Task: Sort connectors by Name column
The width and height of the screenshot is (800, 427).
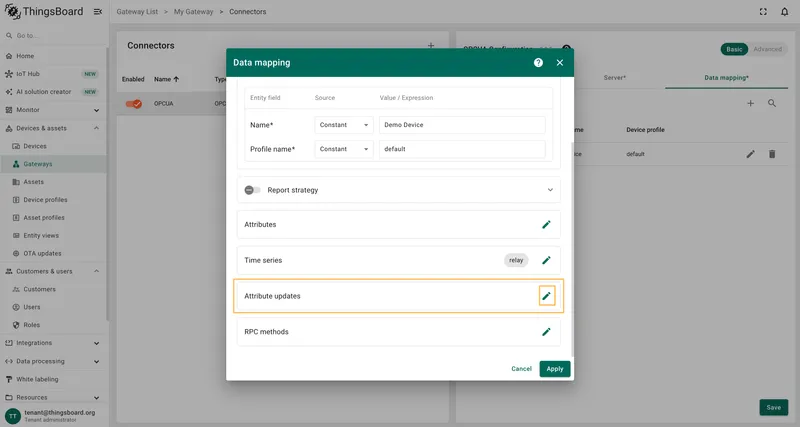Action: (x=166, y=79)
